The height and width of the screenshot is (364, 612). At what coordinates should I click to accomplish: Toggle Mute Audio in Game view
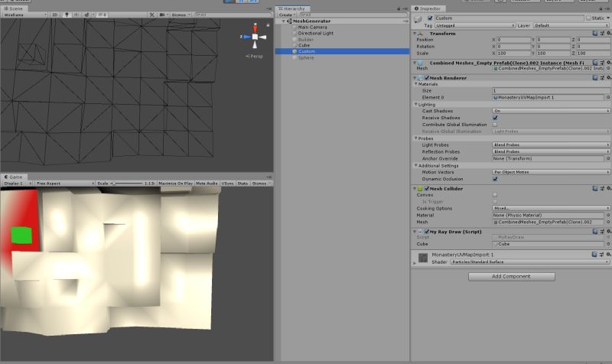point(207,183)
